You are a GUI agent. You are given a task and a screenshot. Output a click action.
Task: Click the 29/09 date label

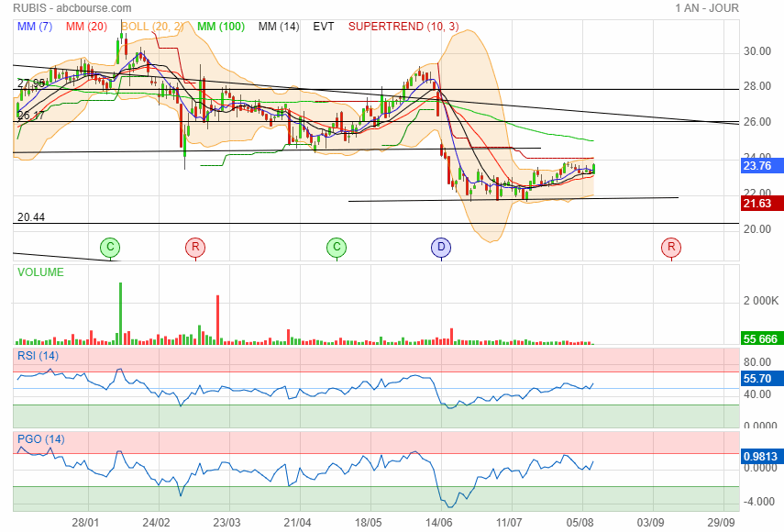click(721, 523)
